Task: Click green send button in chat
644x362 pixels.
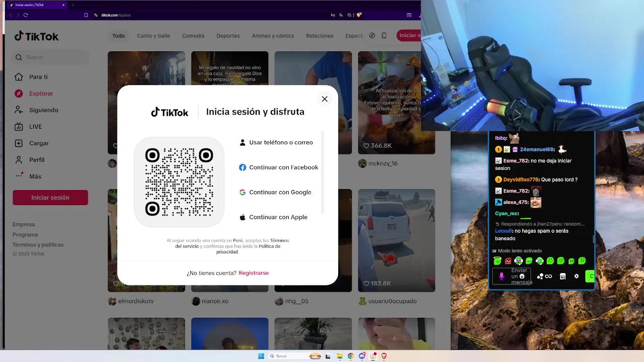Action: [590, 276]
